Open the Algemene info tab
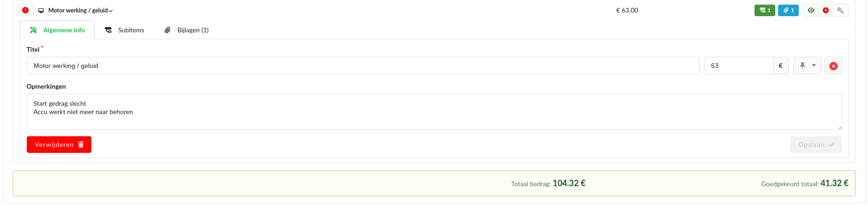 tap(57, 30)
